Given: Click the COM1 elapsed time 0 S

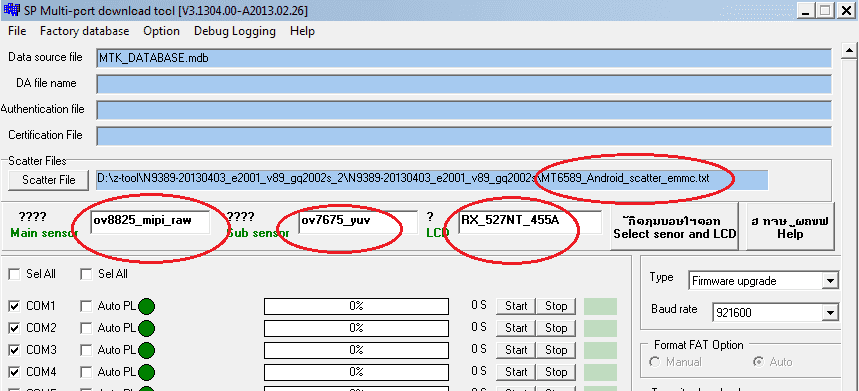Looking at the screenshot, I should [479, 306].
